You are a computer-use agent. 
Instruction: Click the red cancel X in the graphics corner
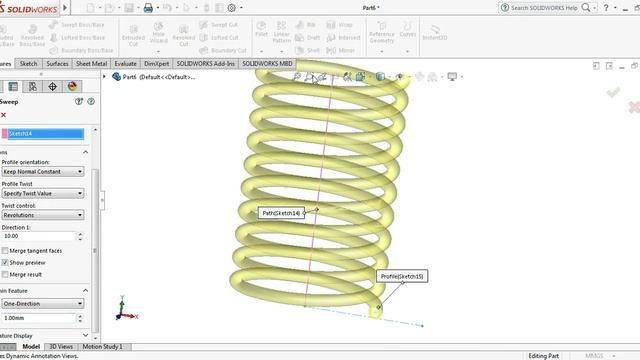click(634, 107)
